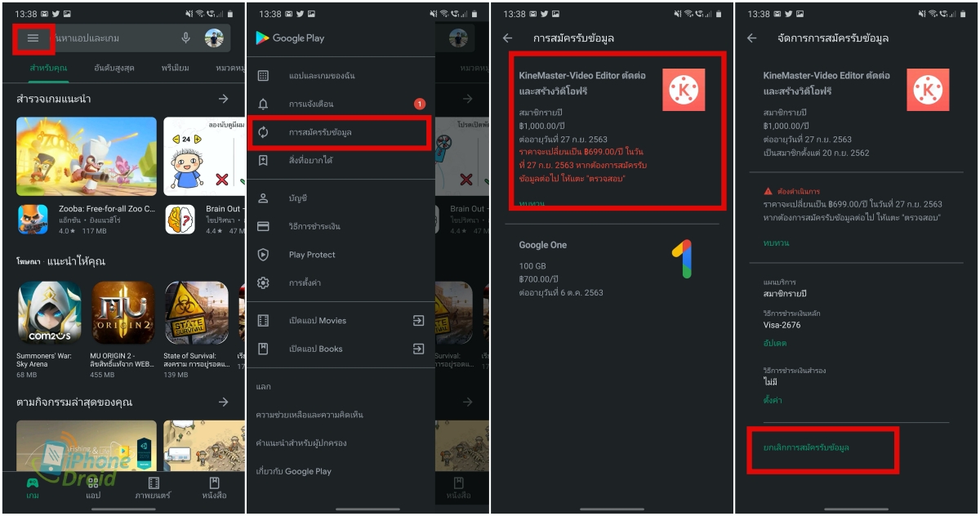The height and width of the screenshot is (516, 980).
Task: Switch to the แอป bottom navigation tab
Action: (x=93, y=488)
